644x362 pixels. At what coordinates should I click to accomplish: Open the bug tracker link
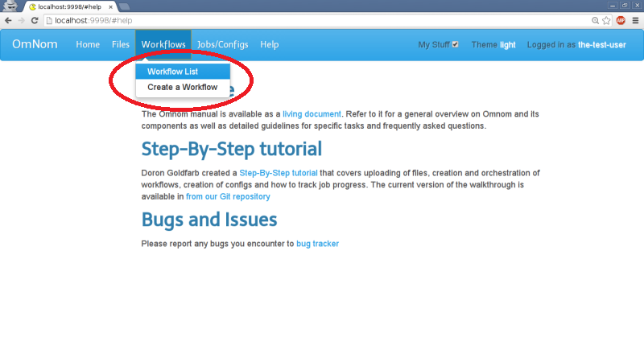pos(317,244)
